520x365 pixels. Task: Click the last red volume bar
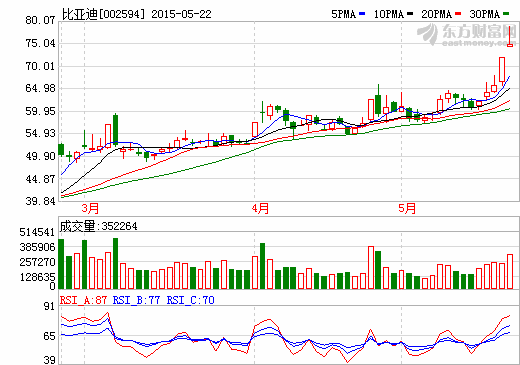click(x=510, y=271)
